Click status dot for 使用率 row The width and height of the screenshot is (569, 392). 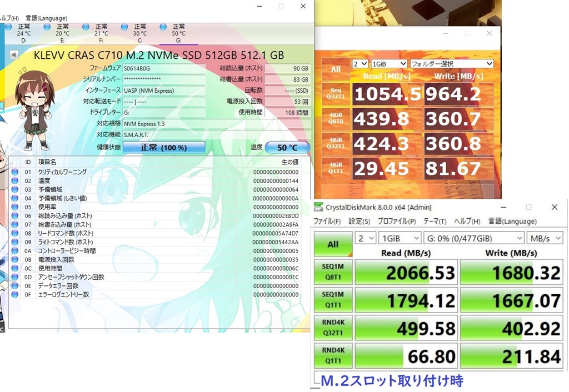pos(15,207)
